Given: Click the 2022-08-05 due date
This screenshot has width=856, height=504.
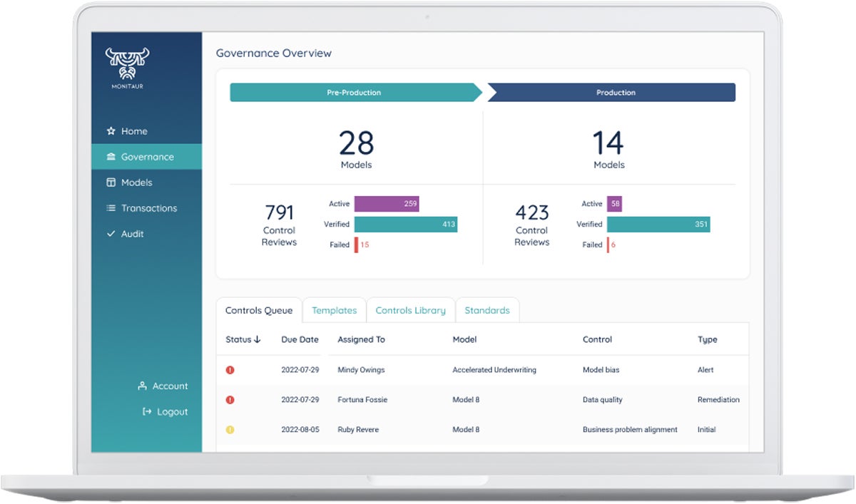Looking at the screenshot, I should [300, 430].
